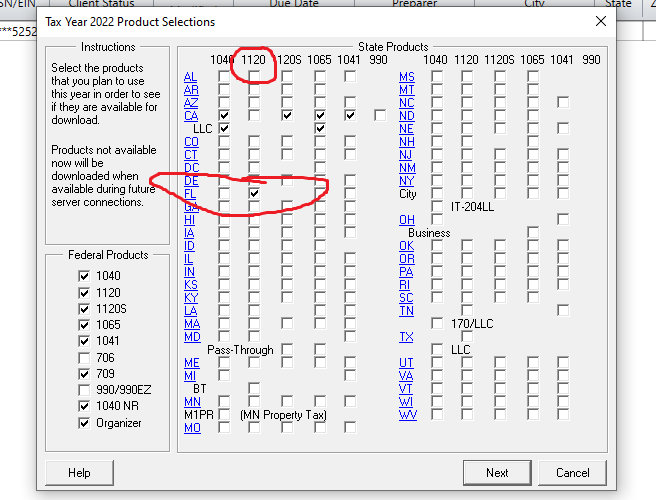
Task: Click Due Date column header in background window
Action: pyautogui.click(x=294, y=3)
